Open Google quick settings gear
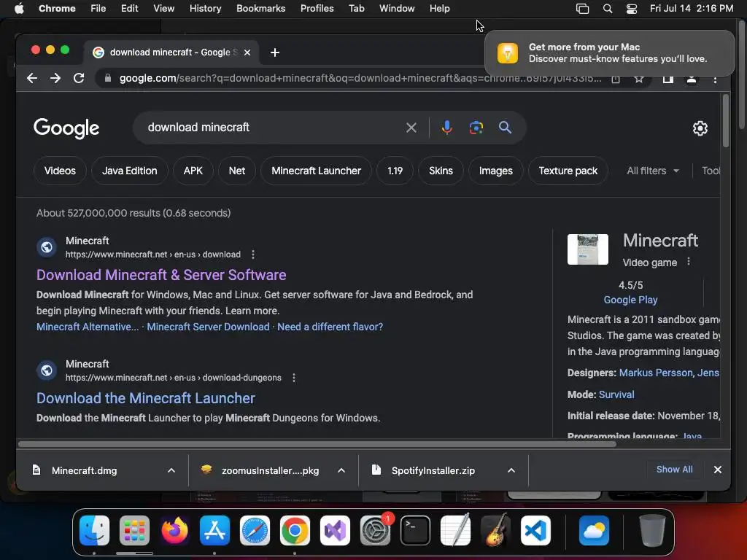Image resolution: width=747 pixels, height=560 pixels. [700, 128]
